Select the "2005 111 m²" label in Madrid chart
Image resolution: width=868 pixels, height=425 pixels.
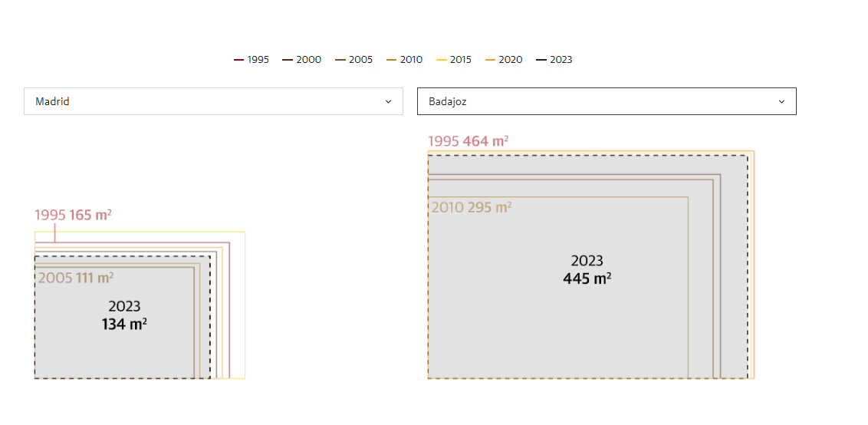click(x=76, y=278)
